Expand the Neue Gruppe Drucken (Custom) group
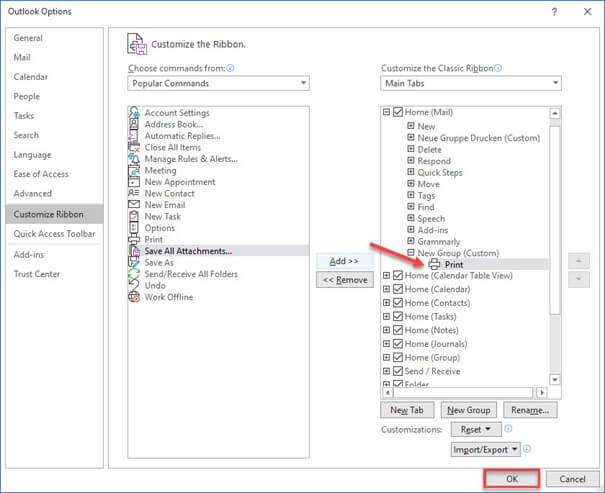The height and width of the screenshot is (493, 605). pyautogui.click(x=411, y=137)
